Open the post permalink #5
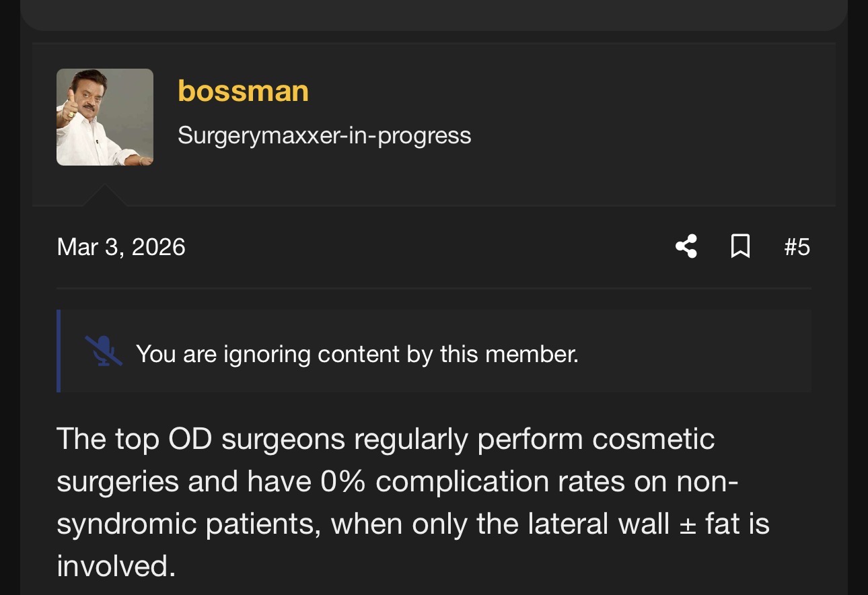 (x=797, y=247)
